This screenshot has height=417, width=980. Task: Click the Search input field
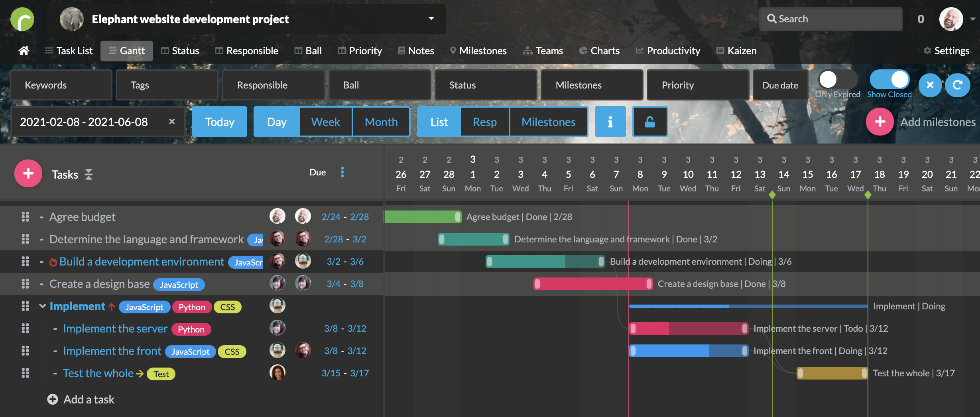click(x=831, y=19)
